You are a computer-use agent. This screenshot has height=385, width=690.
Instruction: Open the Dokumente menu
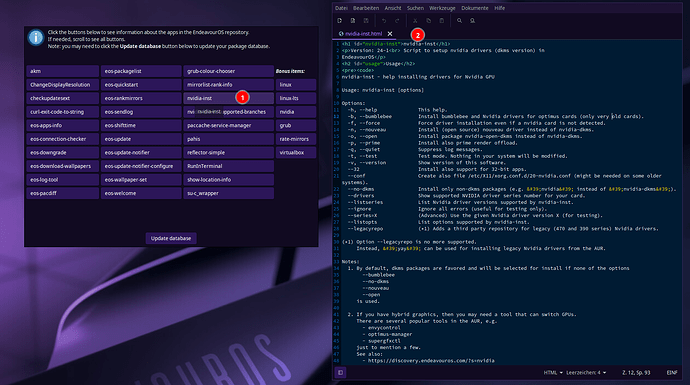(x=475, y=8)
